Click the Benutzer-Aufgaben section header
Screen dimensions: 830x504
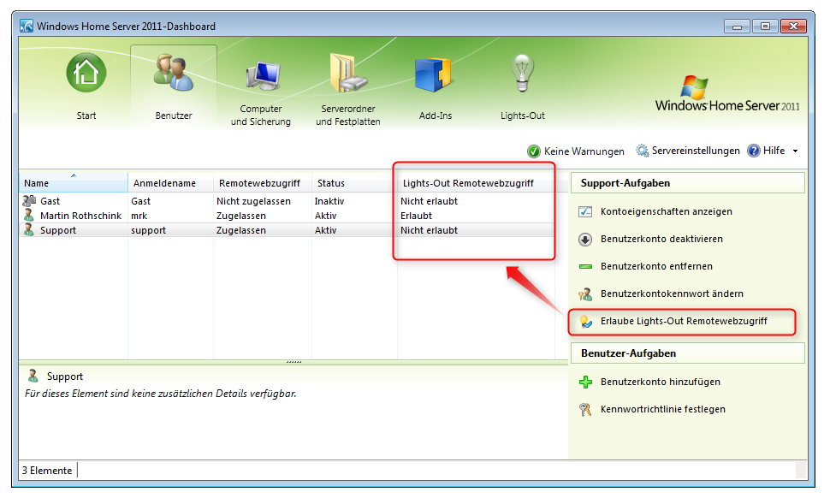point(688,353)
